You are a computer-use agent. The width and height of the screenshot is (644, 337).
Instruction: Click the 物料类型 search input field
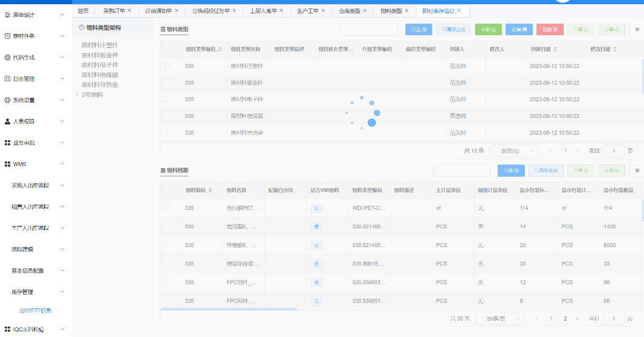click(369, 30)
